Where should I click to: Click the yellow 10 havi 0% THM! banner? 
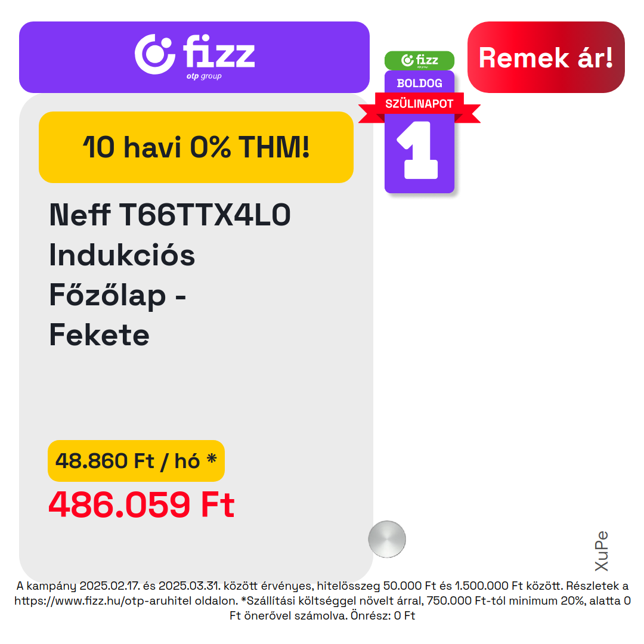tap(196, 147)
